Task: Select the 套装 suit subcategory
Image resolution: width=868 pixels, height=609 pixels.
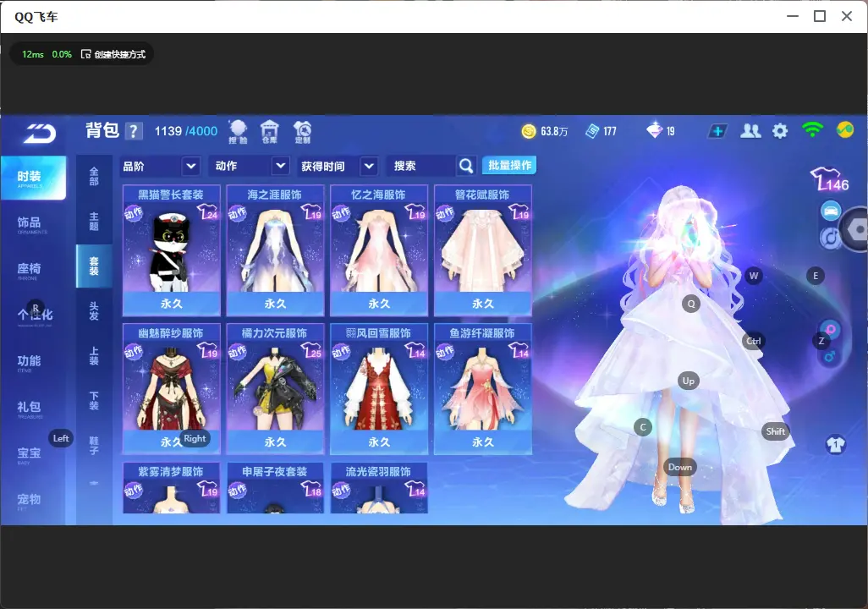Action: (x=94, y=266)
